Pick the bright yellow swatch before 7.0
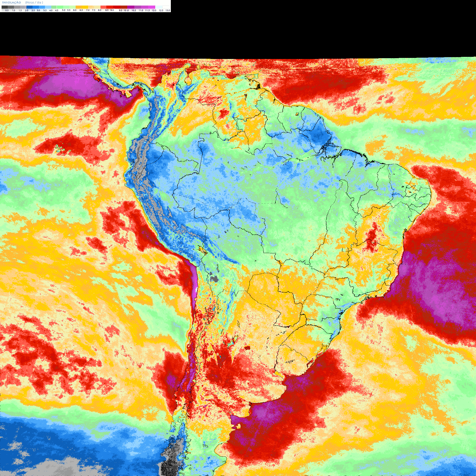The image size is (476, 476). [85, 7]
